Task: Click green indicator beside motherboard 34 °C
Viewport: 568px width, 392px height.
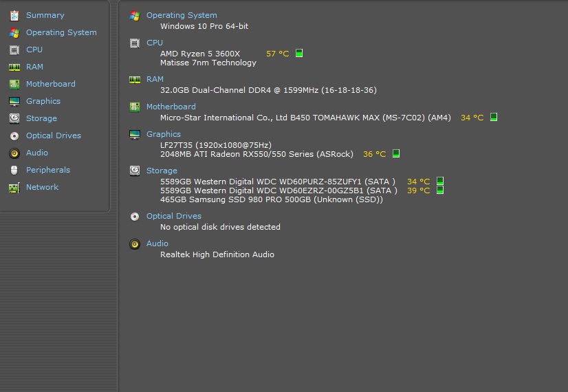Action: click(x=494, y=117)
